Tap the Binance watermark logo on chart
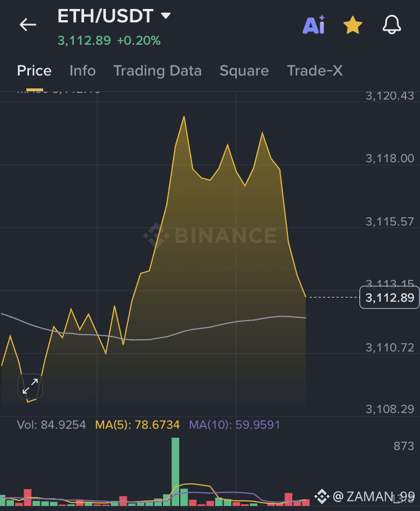Image resolution: width=420 pixels, height=511 pixels. [210, 235]
